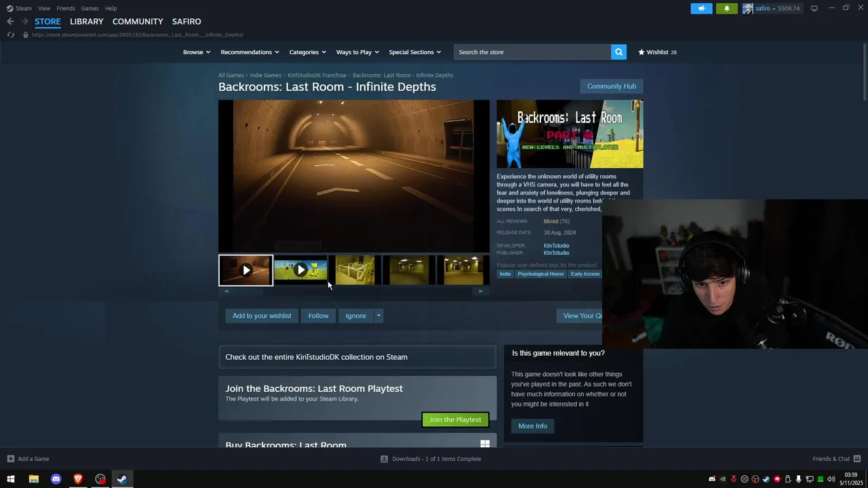
Task: Click Add to your wishlist
Action: [x=262, y=316]
